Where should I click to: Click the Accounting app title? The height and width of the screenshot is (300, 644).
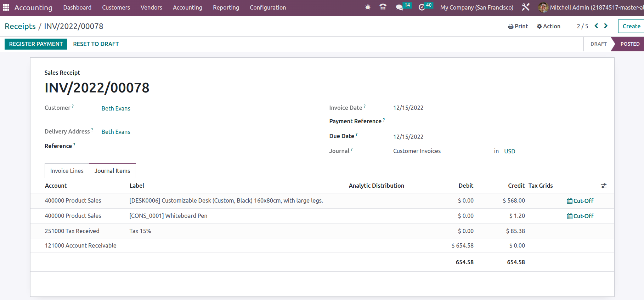33,7
